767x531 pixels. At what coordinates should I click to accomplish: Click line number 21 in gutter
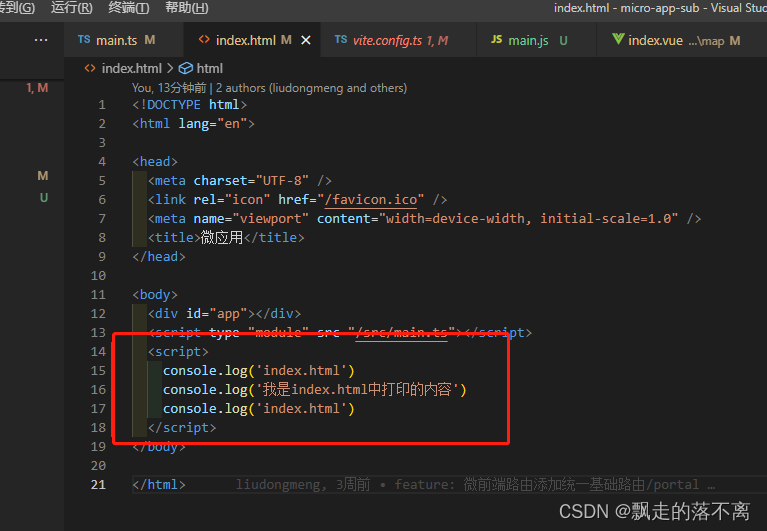point(98,485)
